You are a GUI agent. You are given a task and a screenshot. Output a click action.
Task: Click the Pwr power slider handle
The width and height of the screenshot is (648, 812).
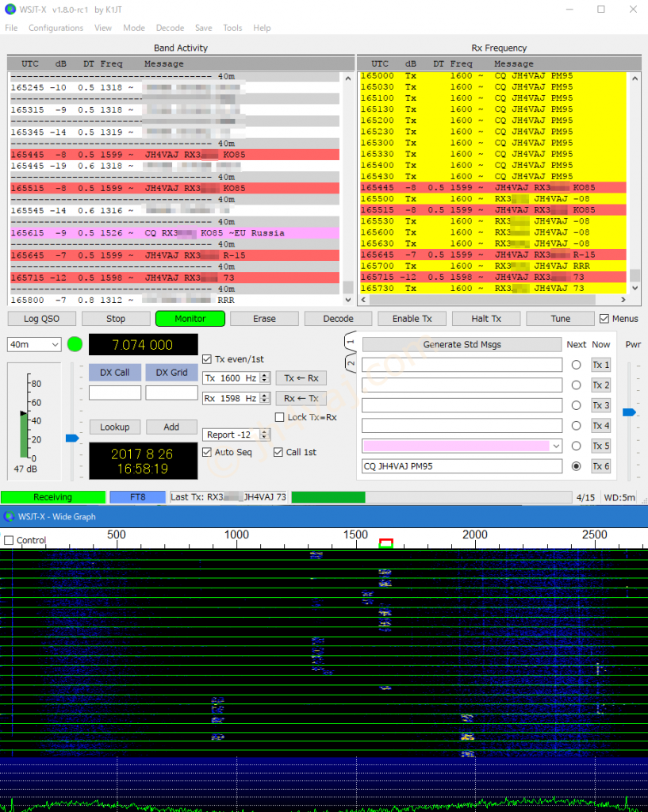coord(629,412)
